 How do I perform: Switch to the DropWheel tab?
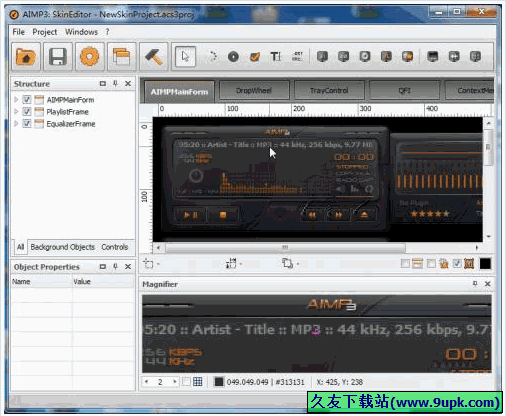pos(254,90)
